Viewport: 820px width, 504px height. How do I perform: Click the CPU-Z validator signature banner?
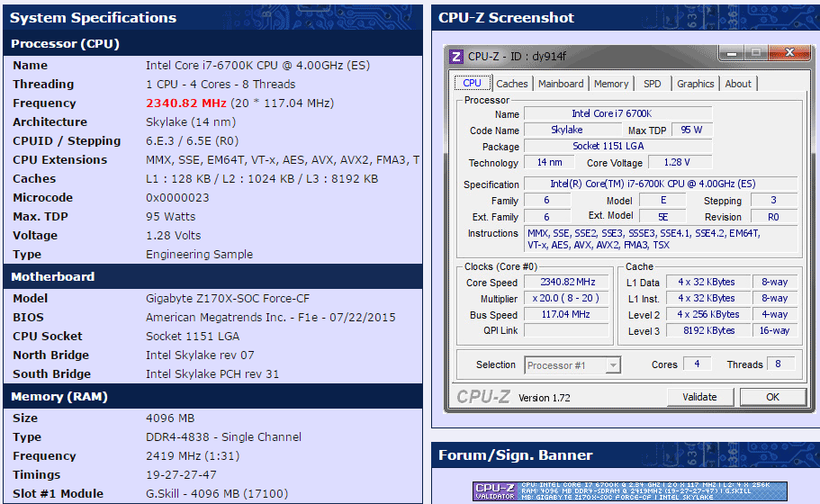point(630,491)
